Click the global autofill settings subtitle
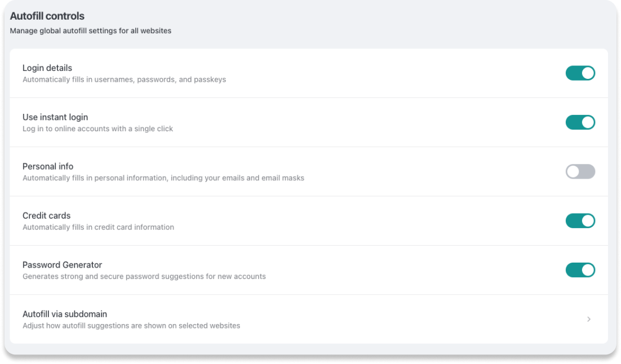 90,31
